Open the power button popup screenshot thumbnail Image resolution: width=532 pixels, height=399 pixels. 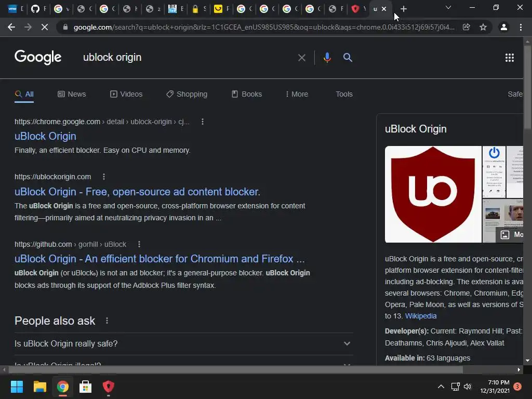(x=494, y=172)
